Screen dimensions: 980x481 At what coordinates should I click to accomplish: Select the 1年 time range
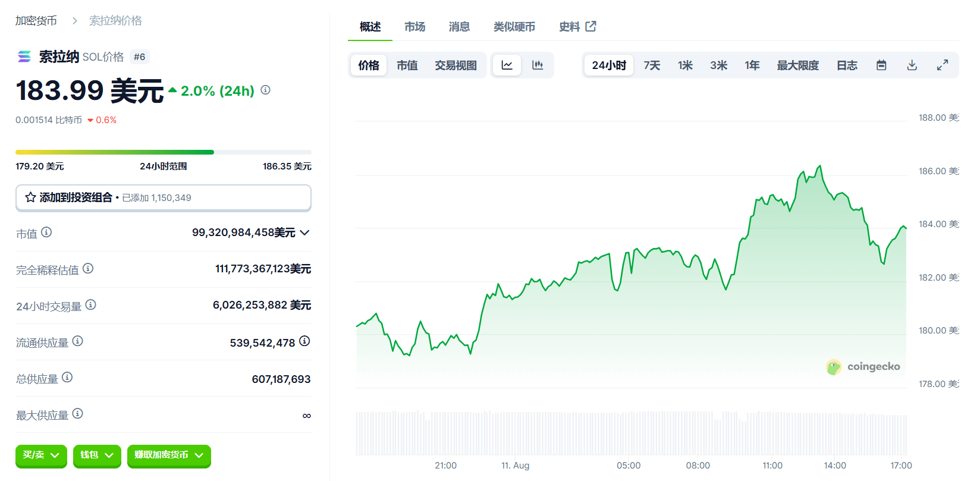coord(752,65)
